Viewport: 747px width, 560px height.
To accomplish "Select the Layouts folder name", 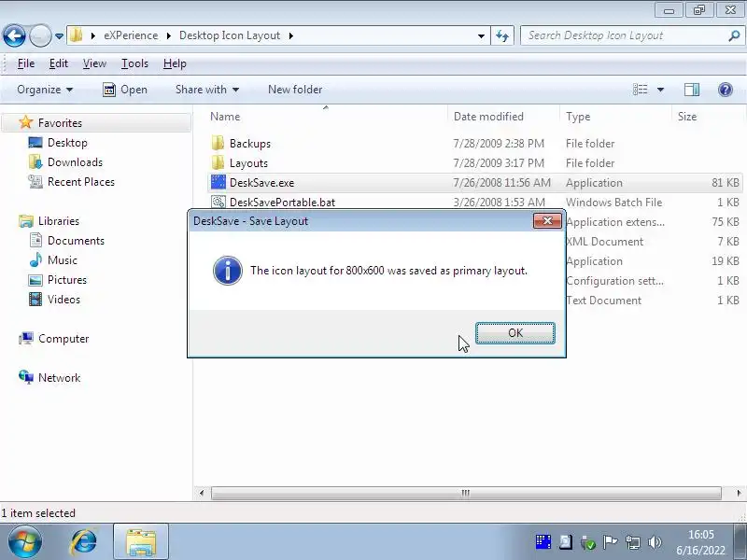I will [x=248, y=163].
